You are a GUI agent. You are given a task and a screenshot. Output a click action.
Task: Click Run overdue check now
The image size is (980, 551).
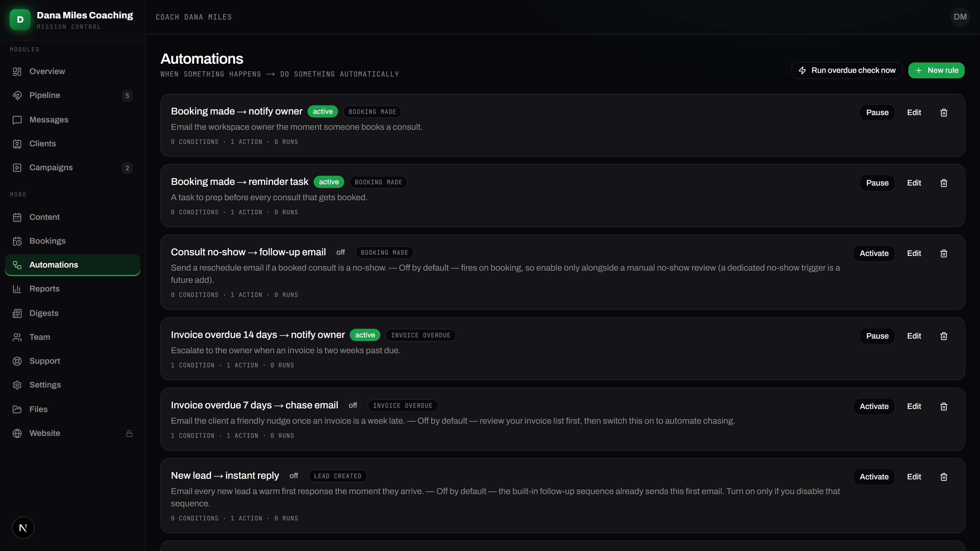847,70
